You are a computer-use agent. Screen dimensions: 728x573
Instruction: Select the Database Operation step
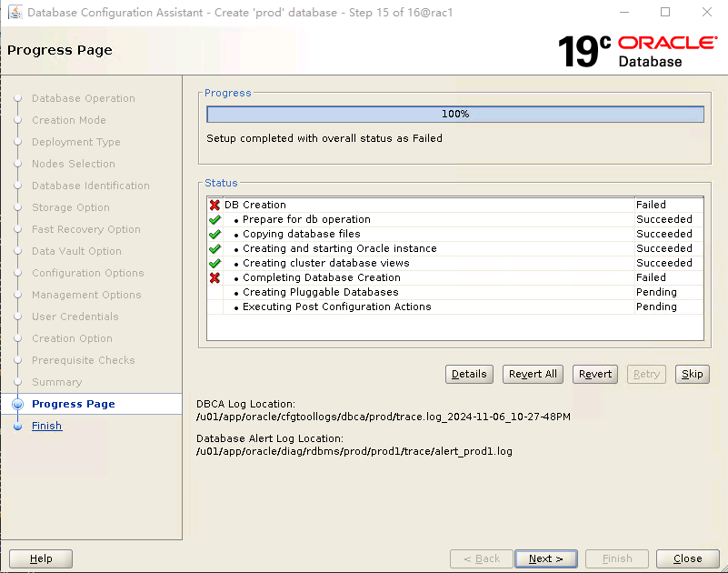[84, 98]
